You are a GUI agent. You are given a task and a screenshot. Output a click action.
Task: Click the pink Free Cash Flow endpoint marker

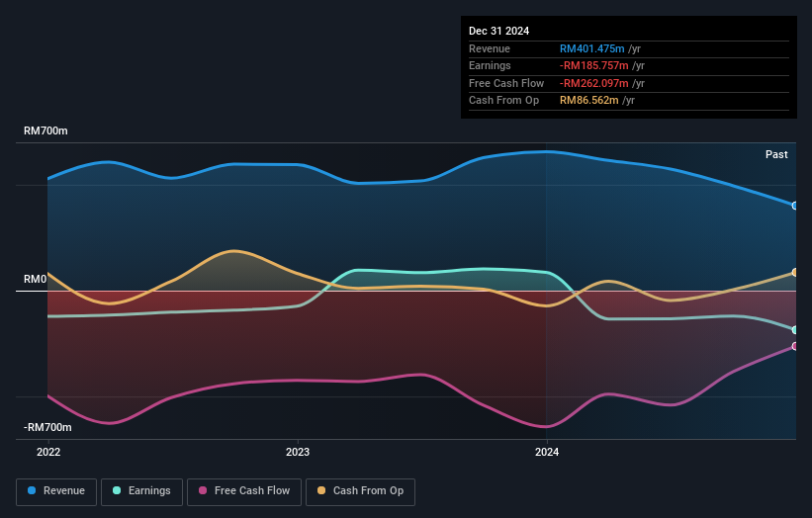(x=795, y=346)
